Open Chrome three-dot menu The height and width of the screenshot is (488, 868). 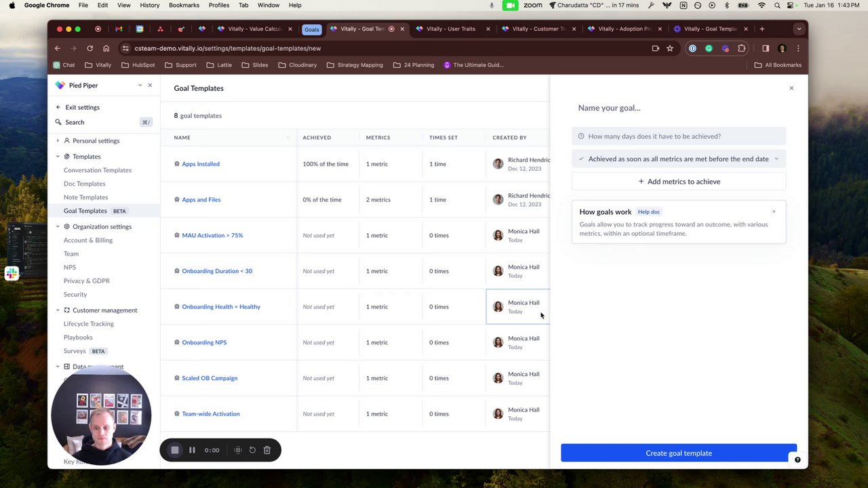[x=798, y=48]
